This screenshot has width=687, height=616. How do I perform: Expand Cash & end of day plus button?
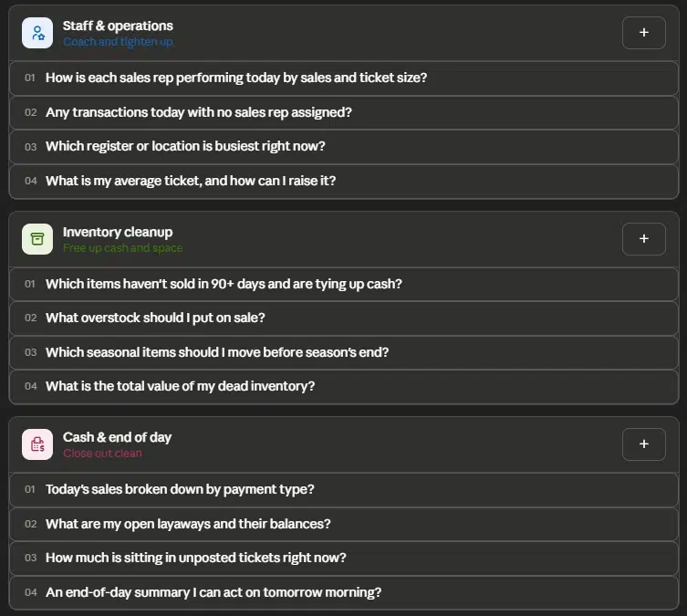(x=643, y=444)
